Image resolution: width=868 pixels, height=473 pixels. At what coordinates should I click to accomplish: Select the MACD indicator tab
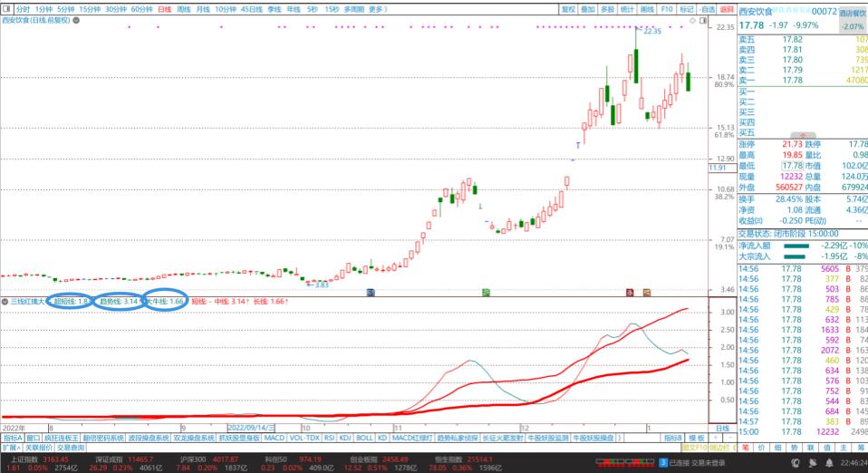(x=274, y=438)
